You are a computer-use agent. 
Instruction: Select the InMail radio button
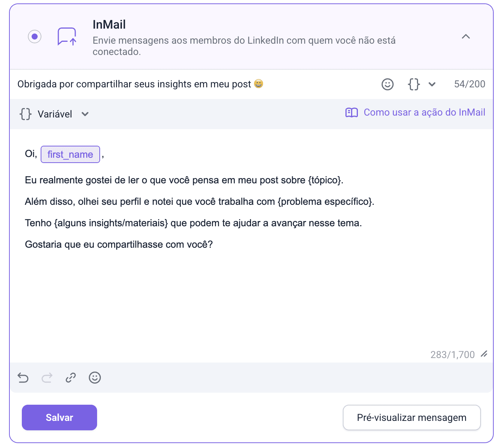click(35, 37)
